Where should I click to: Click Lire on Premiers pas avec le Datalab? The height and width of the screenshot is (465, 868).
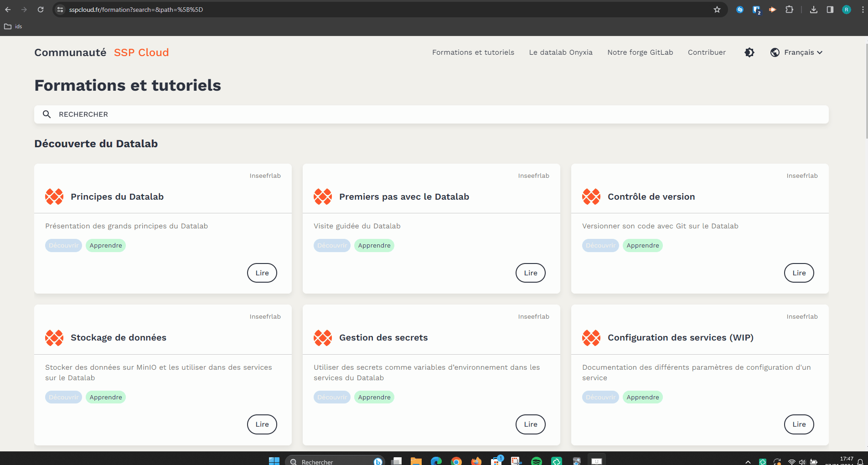pyautogui.click(x=531, y=273)
